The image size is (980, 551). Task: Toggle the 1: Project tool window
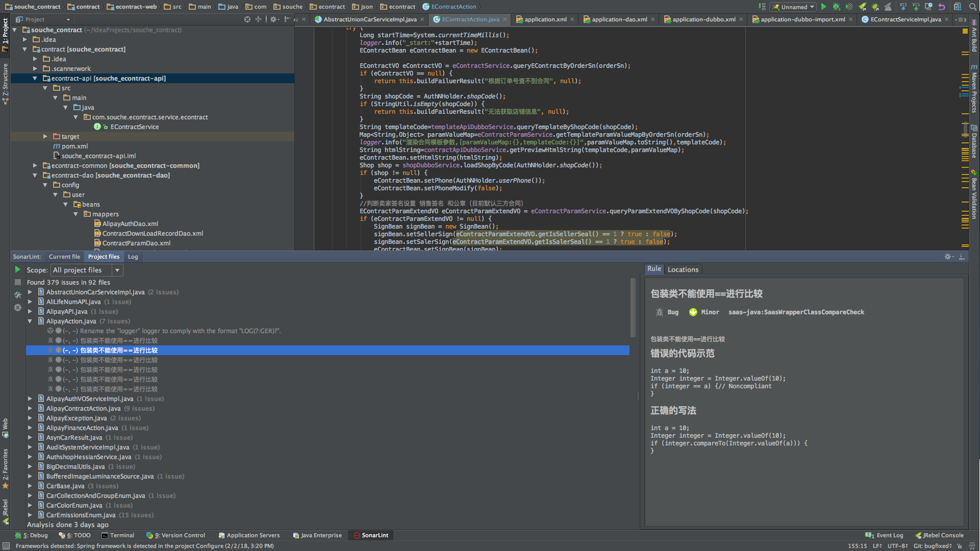[5, 35]
